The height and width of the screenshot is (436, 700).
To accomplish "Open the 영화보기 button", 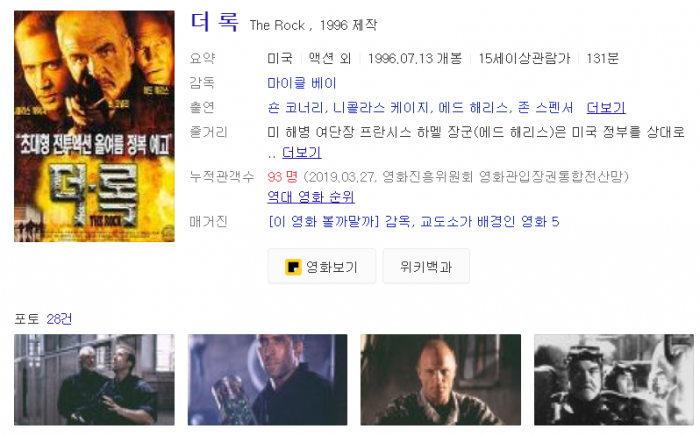I will [321, 266].
